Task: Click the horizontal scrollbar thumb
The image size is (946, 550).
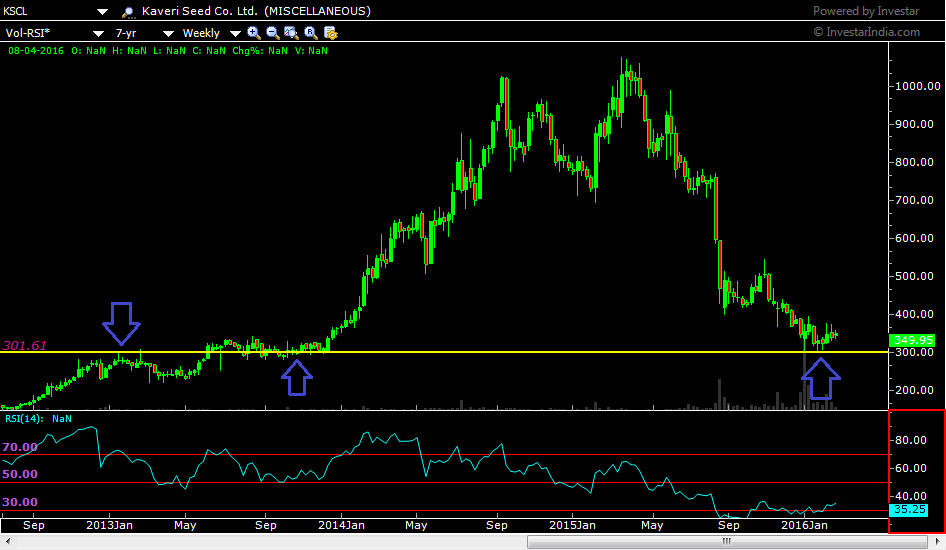Action: (727, 542)
